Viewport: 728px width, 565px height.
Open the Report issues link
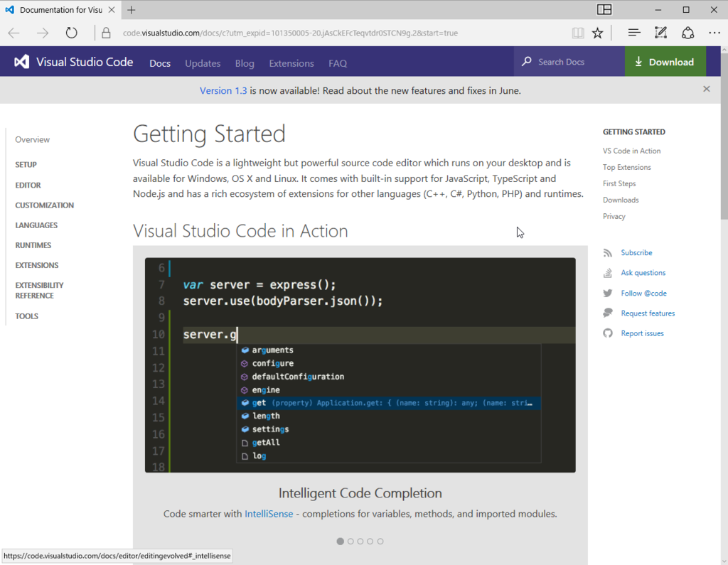[642, 333]
